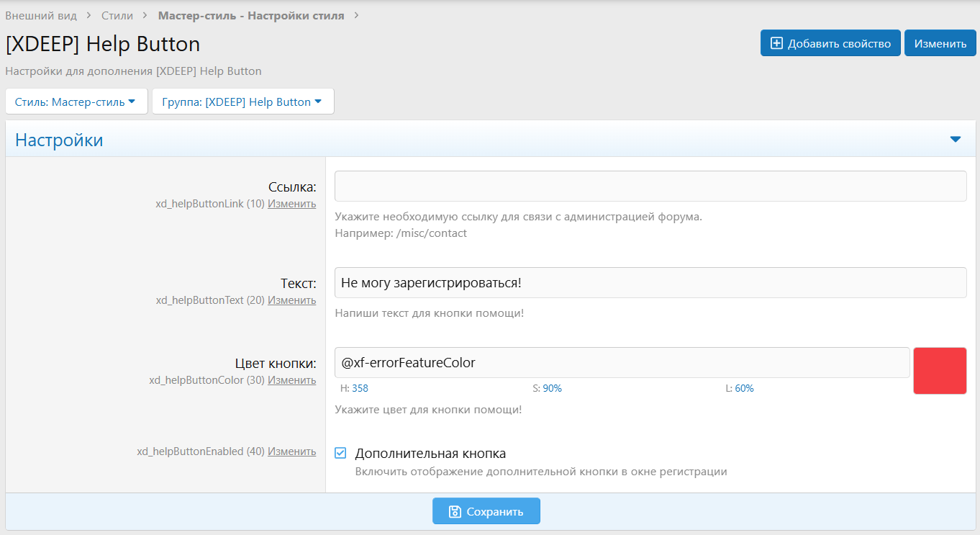Click into the empty 'Ссылка' input field
Image resolution: width=980 pixels, height=535 pixels.
[x=650, y=186]
